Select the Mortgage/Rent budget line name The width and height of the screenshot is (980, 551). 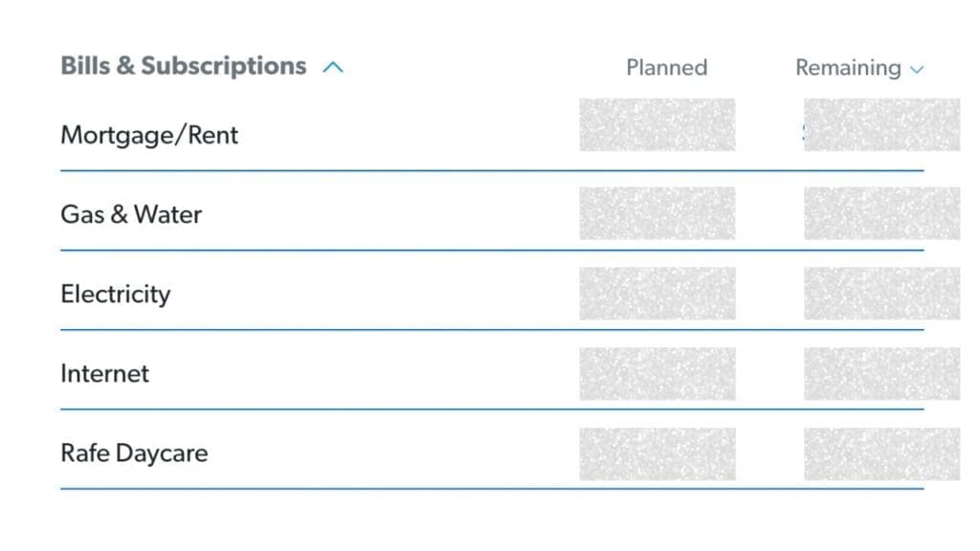pos(149,135)
